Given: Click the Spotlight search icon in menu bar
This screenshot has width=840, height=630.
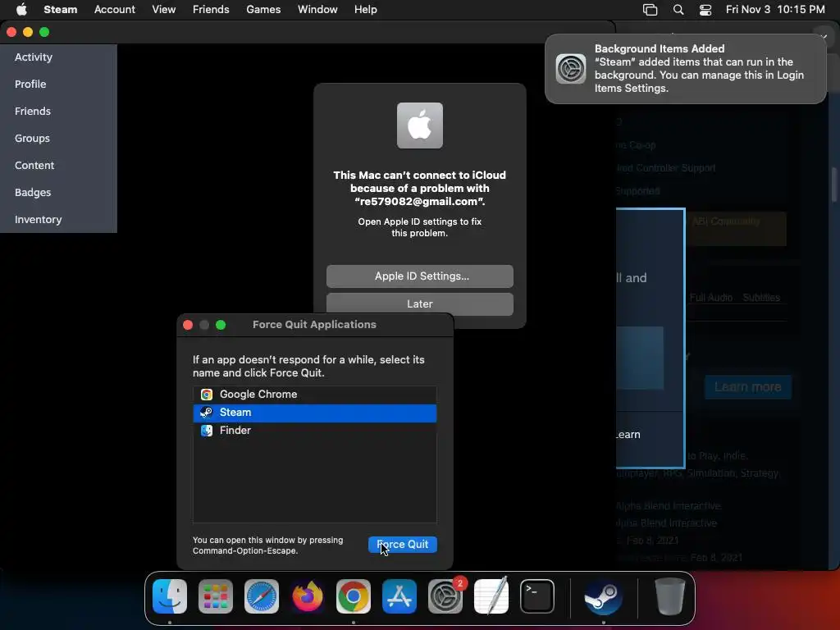Looking at the screenshot, I should coord(678,10).
